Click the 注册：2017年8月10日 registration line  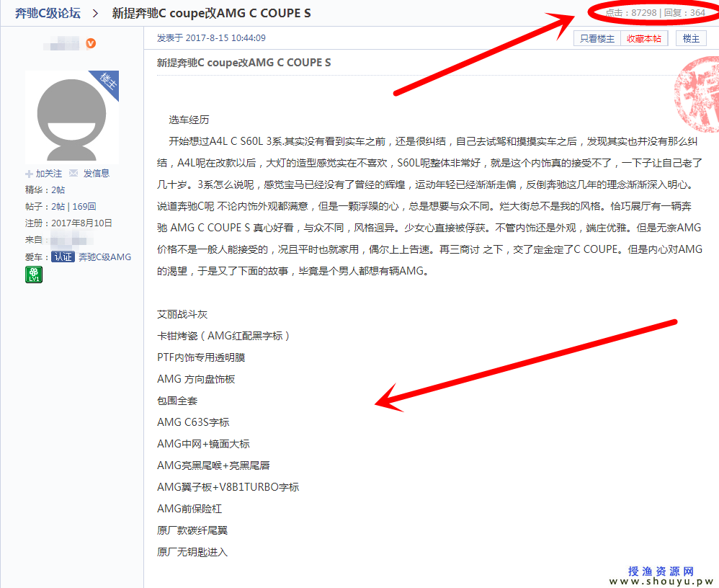click(x=68, y=223)
